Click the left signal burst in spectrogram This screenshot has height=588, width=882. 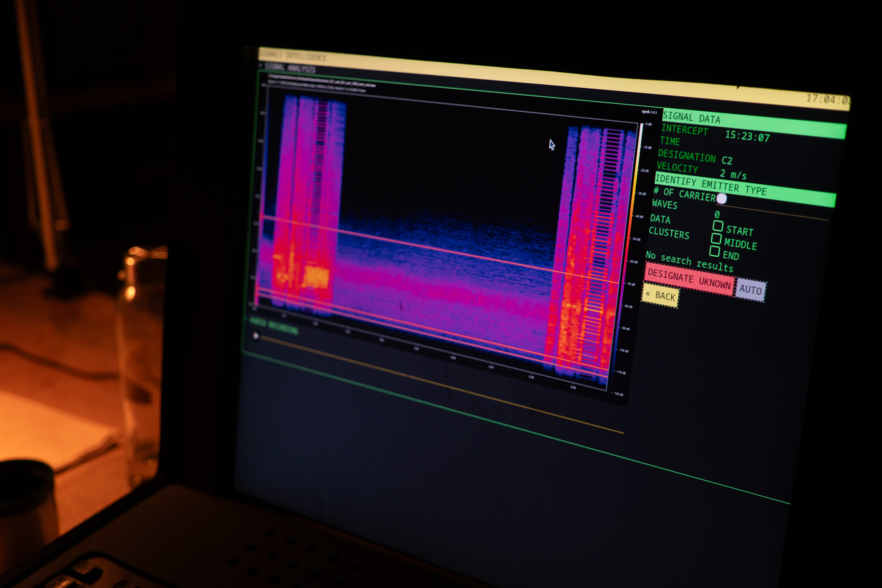point(309,201)
